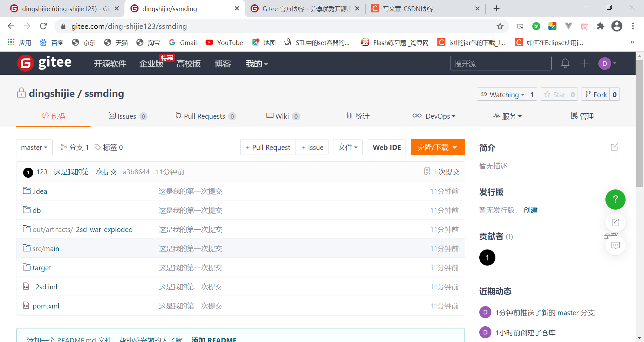Open the 应用 apps bookmark
This screenshot has height=342, width=644.
point(19,43)
